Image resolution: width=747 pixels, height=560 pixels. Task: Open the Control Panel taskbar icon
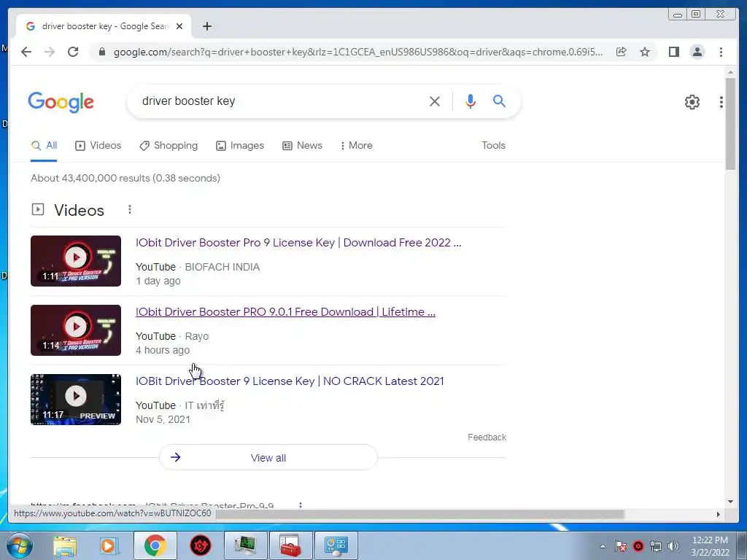point(336,545)
